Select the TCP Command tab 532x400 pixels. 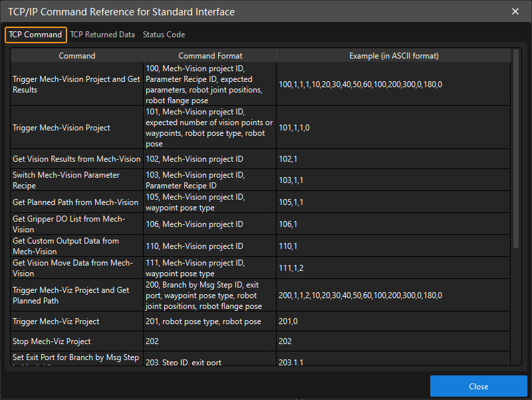point(35,35)
